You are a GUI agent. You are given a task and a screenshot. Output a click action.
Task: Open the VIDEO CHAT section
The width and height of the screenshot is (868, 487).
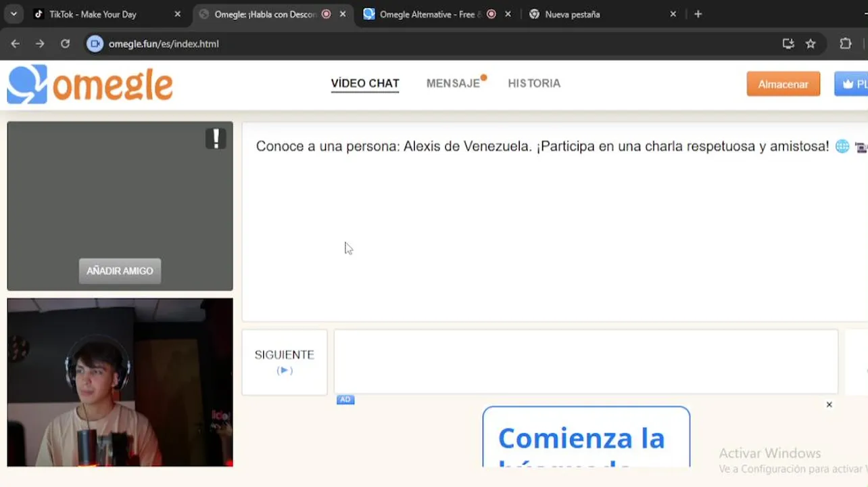coord(365,84)
